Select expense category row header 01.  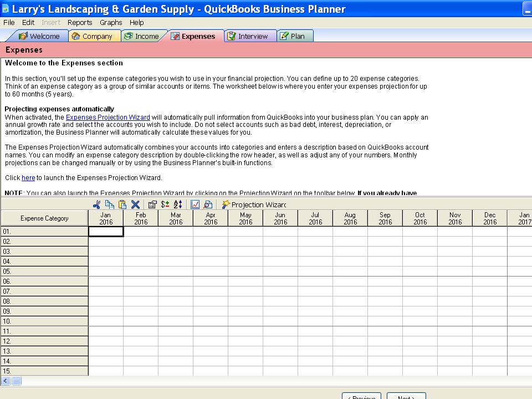pos(44,232)
